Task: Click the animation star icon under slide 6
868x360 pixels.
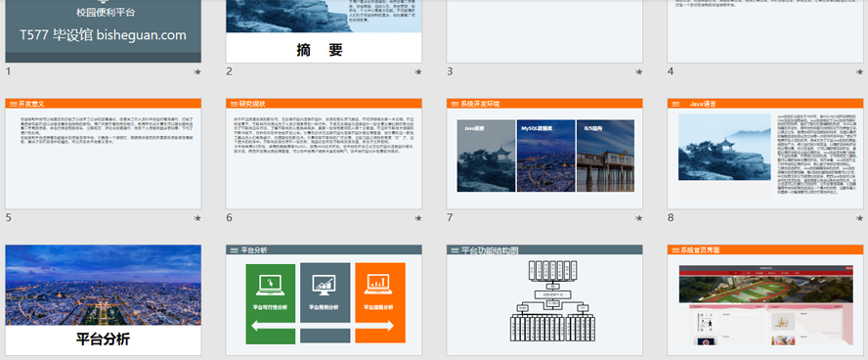Action: pos(418,219)
